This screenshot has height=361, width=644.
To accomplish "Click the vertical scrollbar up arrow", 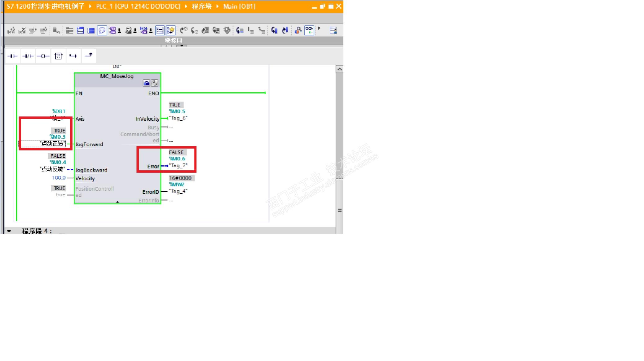I will tap(340, 69).
